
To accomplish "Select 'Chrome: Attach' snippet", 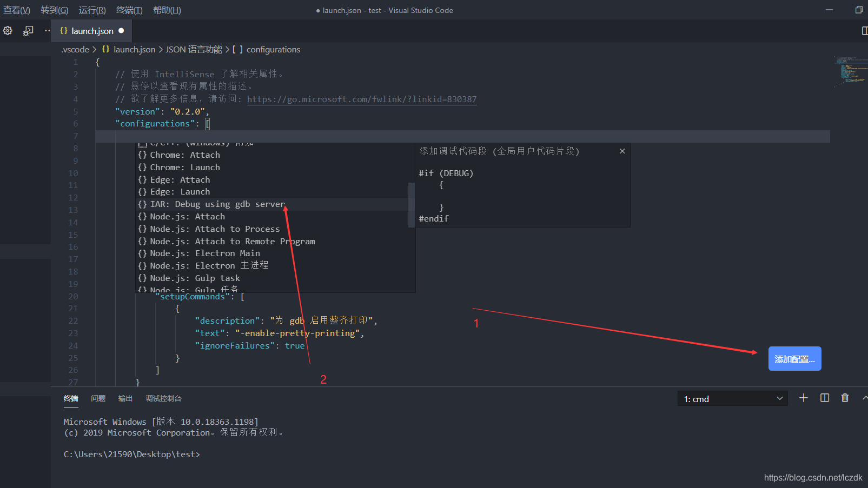I will (276, 155).
